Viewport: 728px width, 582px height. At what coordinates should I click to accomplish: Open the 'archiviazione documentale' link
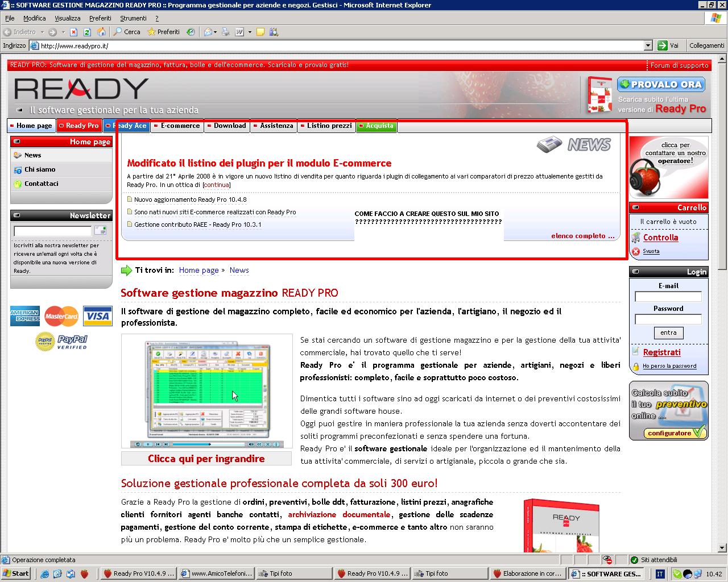(339, 514)
